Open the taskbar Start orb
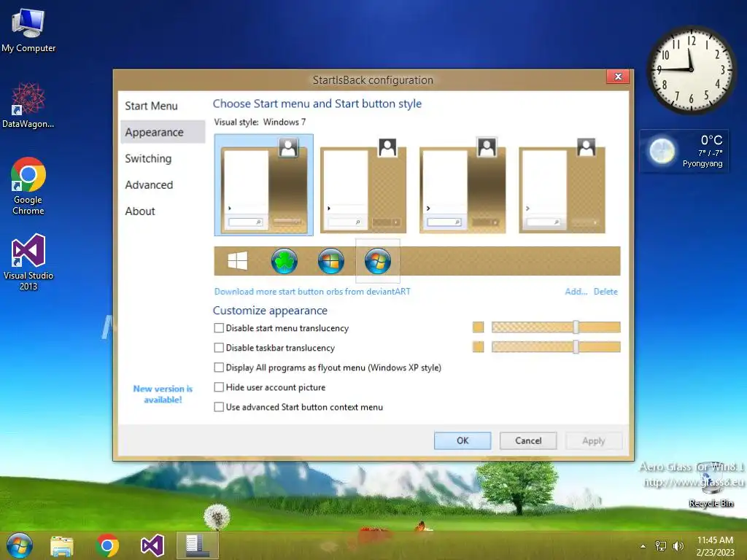747x560 pixels. coord(20,545)
